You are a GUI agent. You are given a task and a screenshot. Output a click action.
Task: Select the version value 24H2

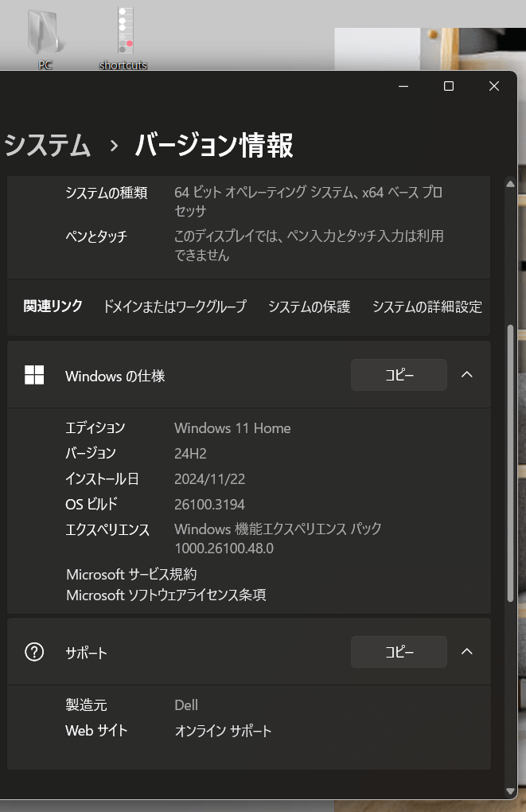tap(190, 454)
